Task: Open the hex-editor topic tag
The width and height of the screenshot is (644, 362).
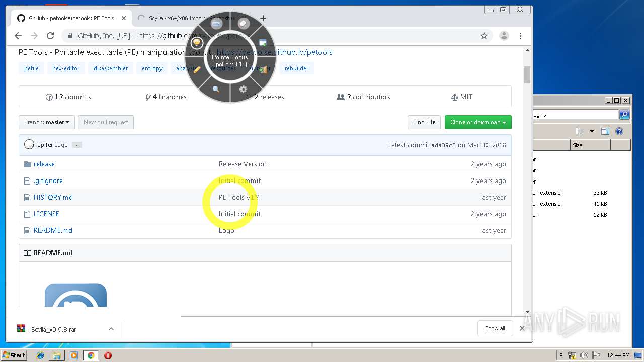Action: [x=66, y=68]
